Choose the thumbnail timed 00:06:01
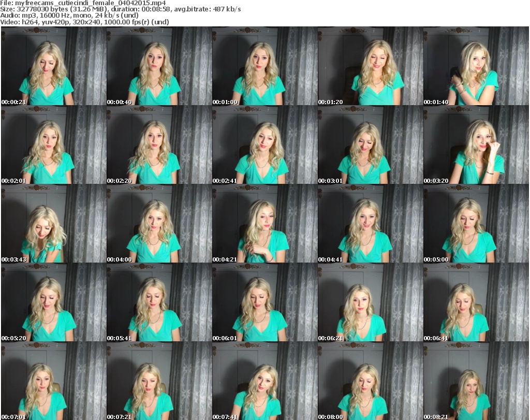 (264, 302)
